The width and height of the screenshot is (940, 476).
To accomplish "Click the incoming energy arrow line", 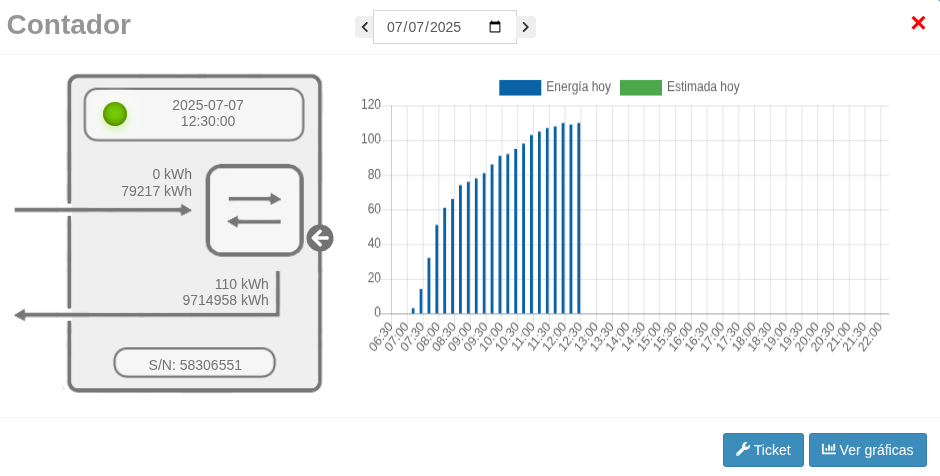I will [x=102, y=210].
